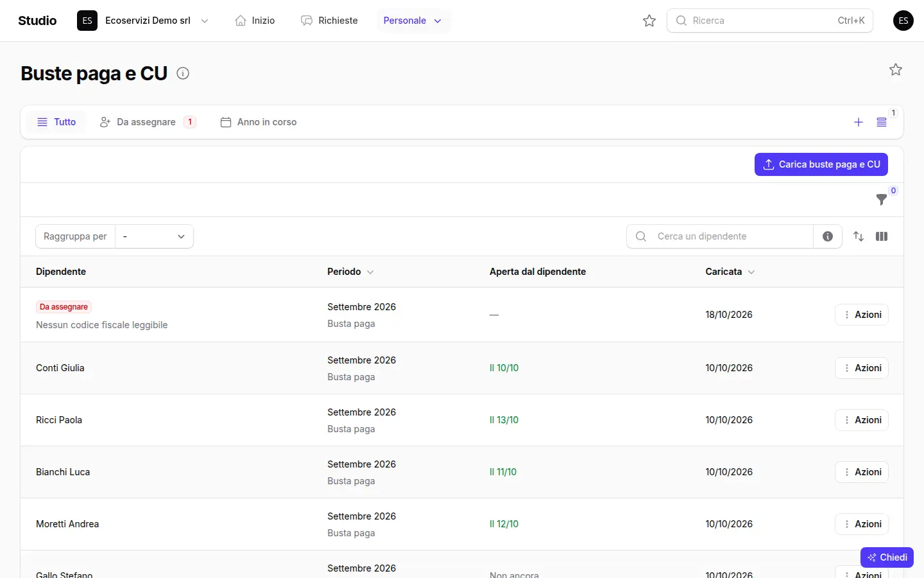Open Azioni for Conti Giulia
924x578 pixels.
point(862,368)
